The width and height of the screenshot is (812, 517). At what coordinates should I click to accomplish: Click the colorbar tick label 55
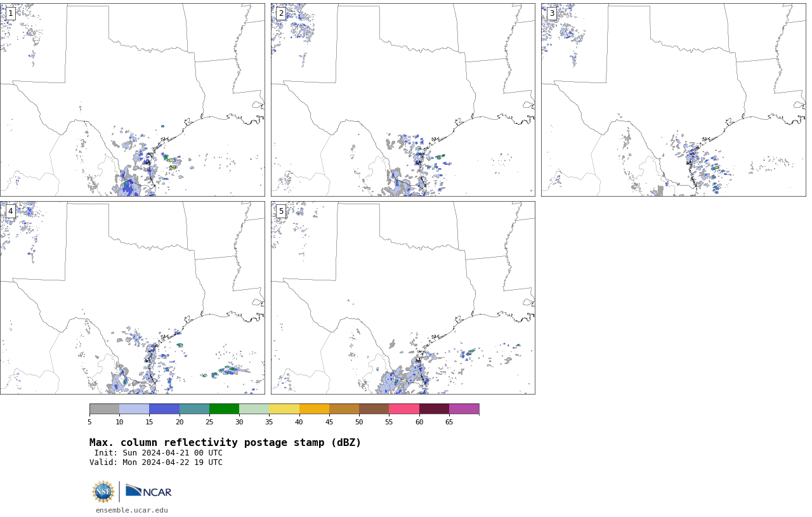tap(389, 422)
